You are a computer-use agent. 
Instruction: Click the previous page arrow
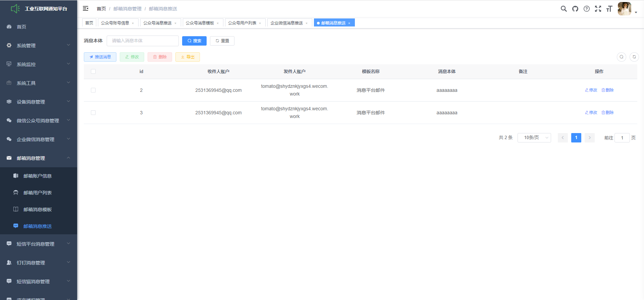[x=563, y=138]
